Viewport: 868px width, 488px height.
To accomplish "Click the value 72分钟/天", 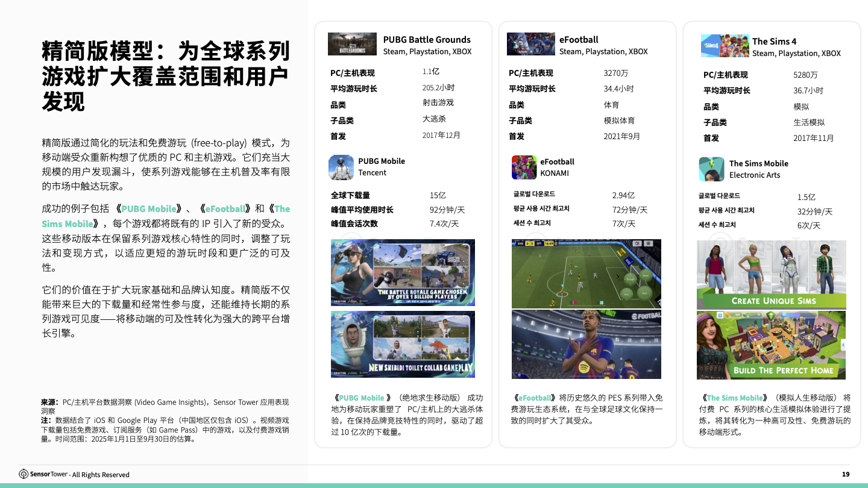I will (x=630, y=210).
